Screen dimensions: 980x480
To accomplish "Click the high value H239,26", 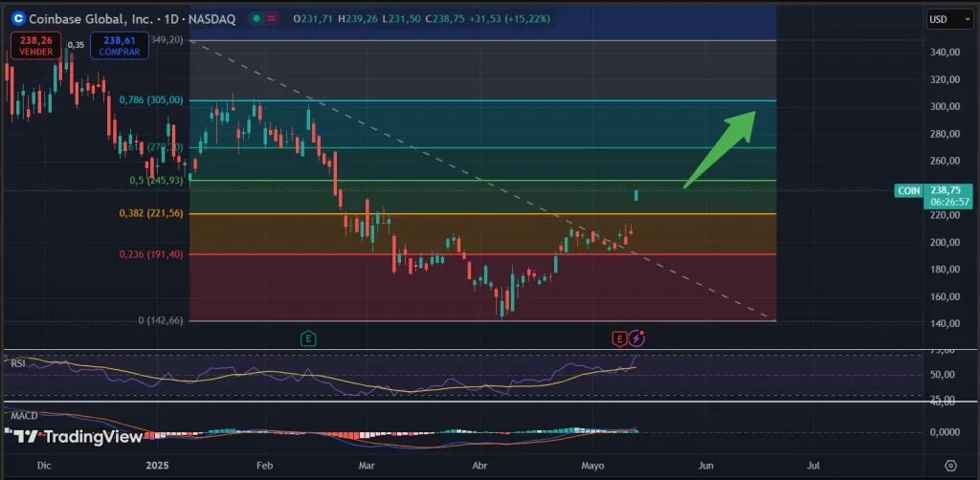I will (358, 19).
